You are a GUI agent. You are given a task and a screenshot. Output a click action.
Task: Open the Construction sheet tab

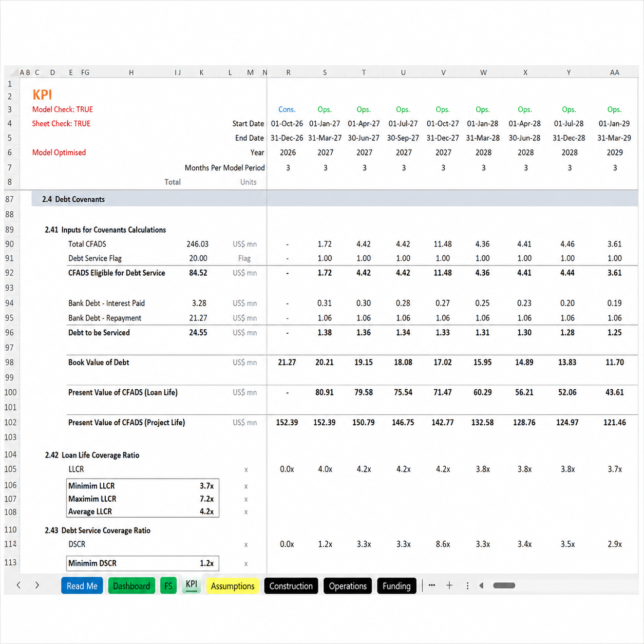point(291,586)
